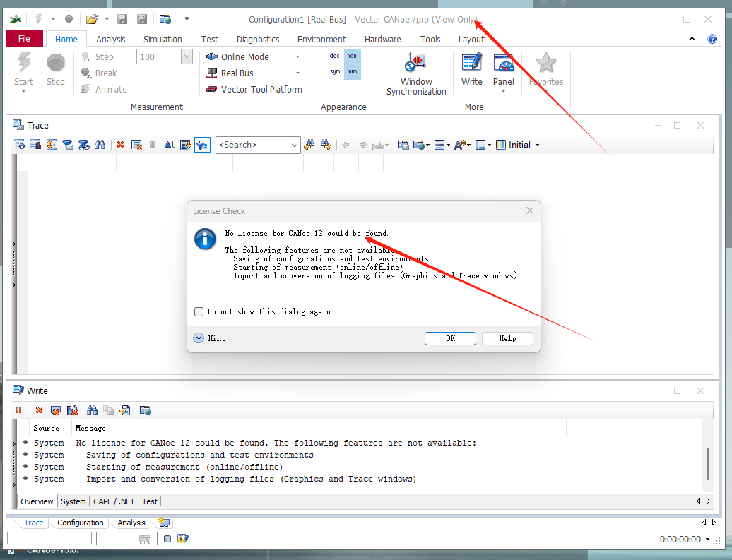Viewport: 732px width, 560px height.
Task: Open the Write window icon in ribbon
Action: 471,62
